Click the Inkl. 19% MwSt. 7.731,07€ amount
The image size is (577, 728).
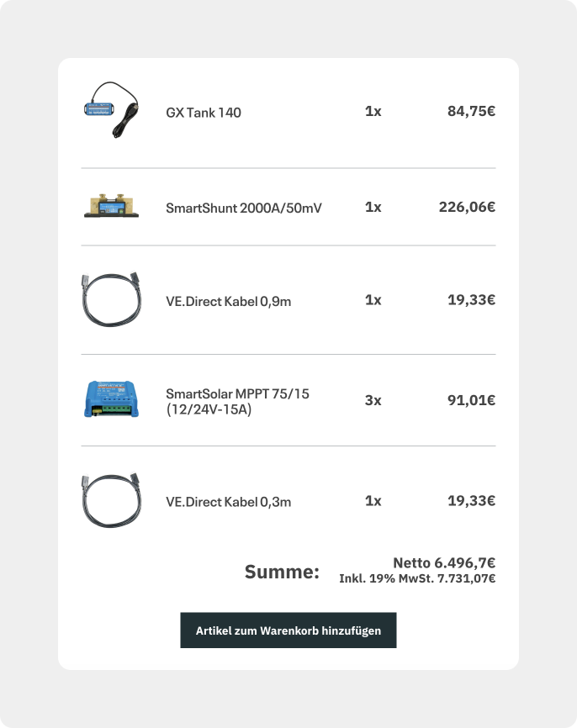[416, 578]
